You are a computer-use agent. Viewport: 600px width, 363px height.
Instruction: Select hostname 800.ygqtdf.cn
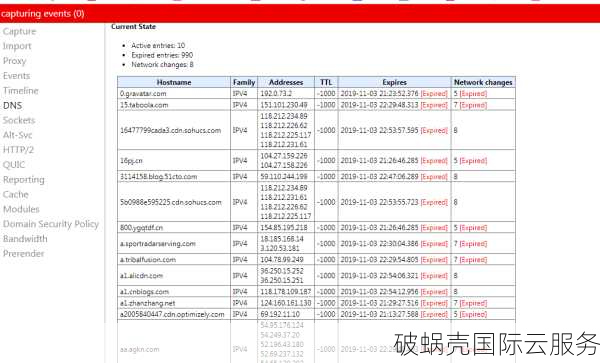141,228
